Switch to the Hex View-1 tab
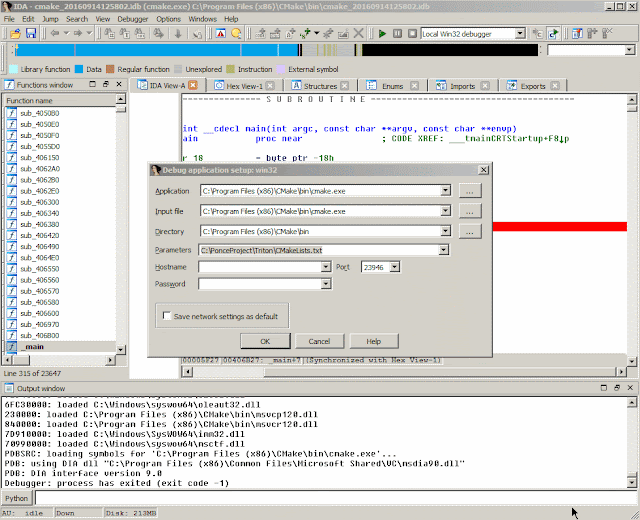The width and height of the screenshot is (640, 520). (x=244, y=86)
